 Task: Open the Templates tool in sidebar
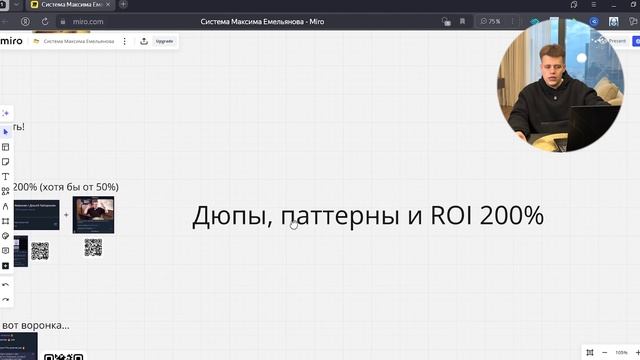[x=5, y=147]
